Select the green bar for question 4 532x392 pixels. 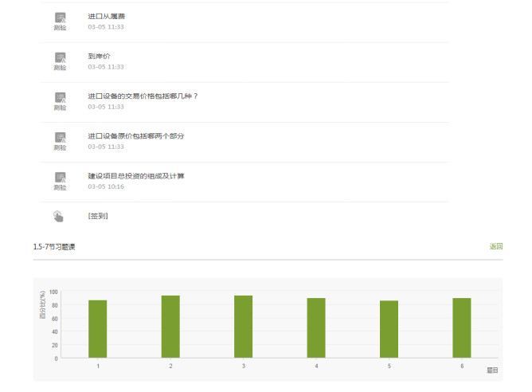[x=316, y=328]
